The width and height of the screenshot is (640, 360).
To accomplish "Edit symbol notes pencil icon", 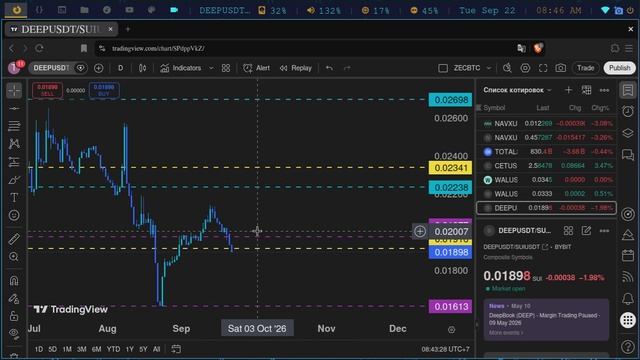I will click(x=586, y=231).
